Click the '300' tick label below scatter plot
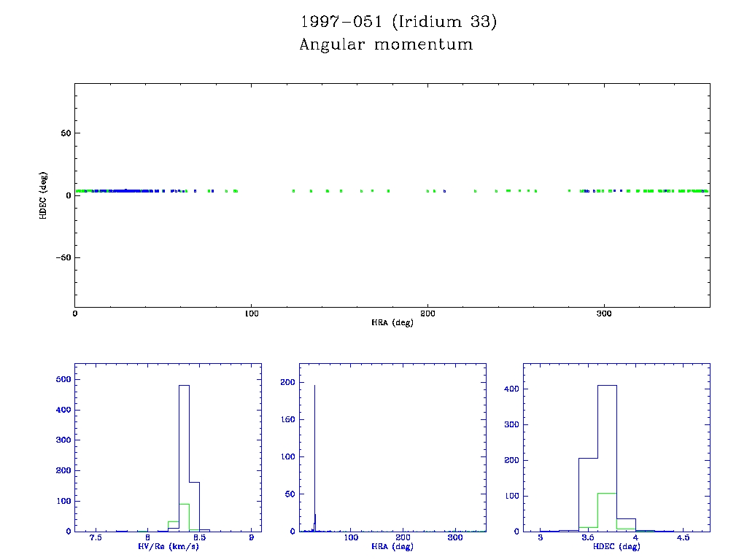The height and width of the screenshot is (560, 747). click(x=603, y=314)
